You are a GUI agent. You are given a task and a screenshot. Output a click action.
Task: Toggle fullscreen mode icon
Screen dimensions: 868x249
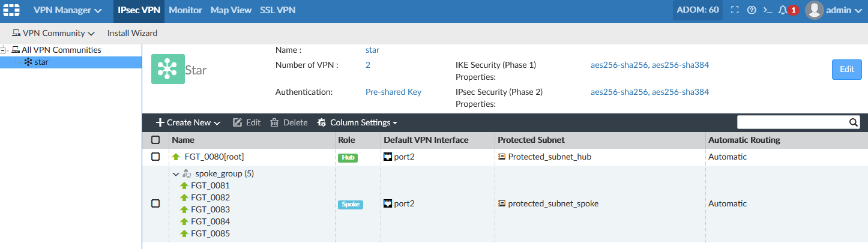pyautogui.click(x=735, y=10)
